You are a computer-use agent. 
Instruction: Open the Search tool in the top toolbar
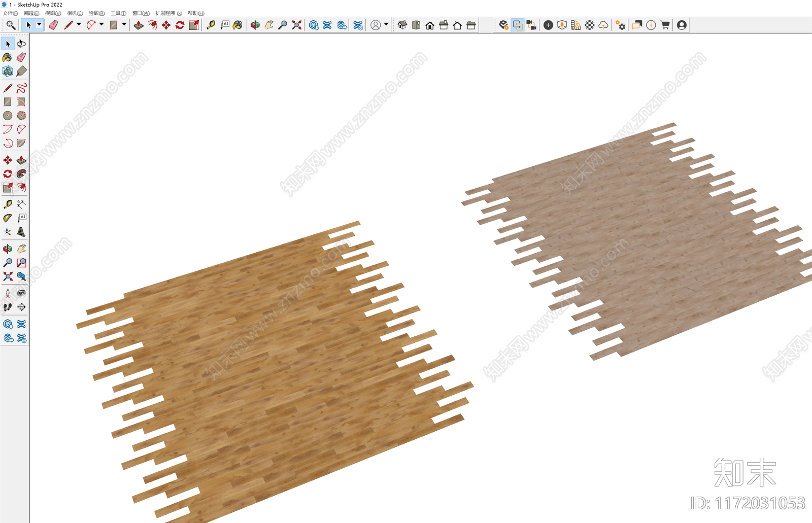(x=11, y=25)
